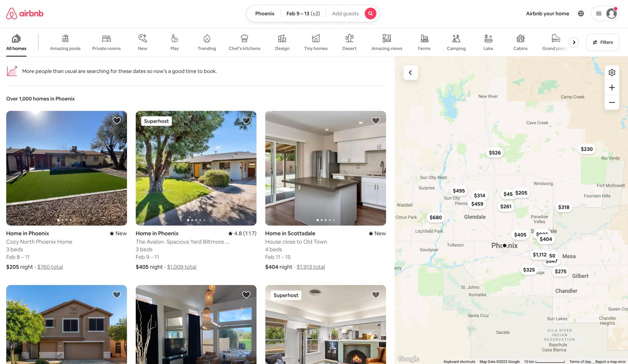The height and width of the screenshot is (364, 628).
Task: Toggle save on The Avalon Biltmore listing
Action: (246, 120)
